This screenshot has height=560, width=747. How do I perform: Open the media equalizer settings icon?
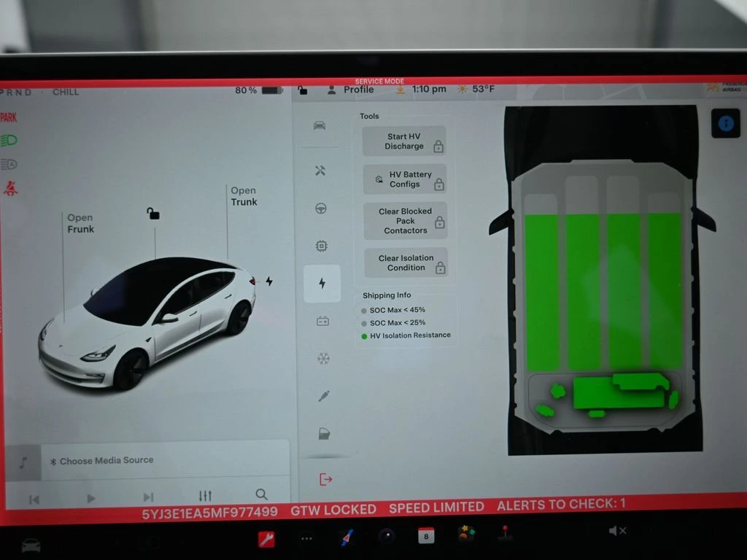pos(205,496)
